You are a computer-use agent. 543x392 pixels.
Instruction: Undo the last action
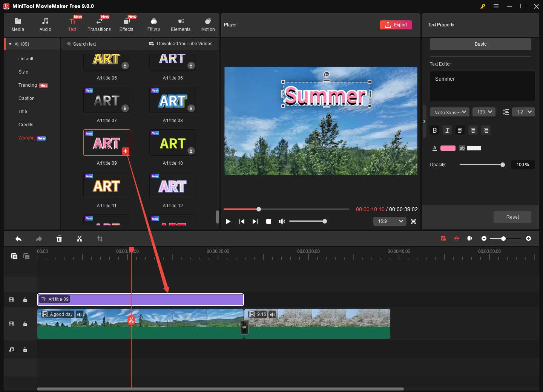[18, 239]
